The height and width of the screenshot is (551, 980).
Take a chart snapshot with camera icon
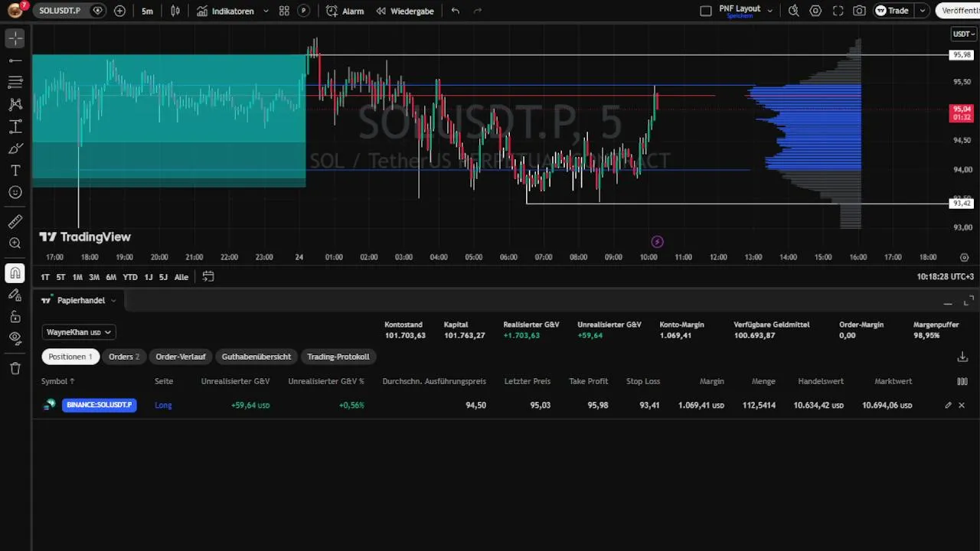tap(860, 11)
